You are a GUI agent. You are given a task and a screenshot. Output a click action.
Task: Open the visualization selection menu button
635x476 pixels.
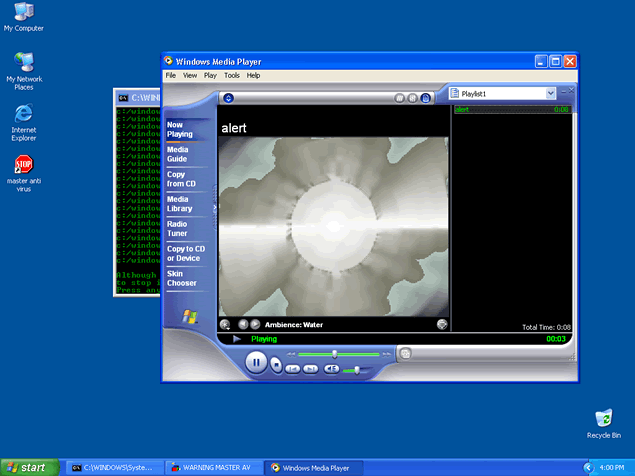[x=225, y=324]
